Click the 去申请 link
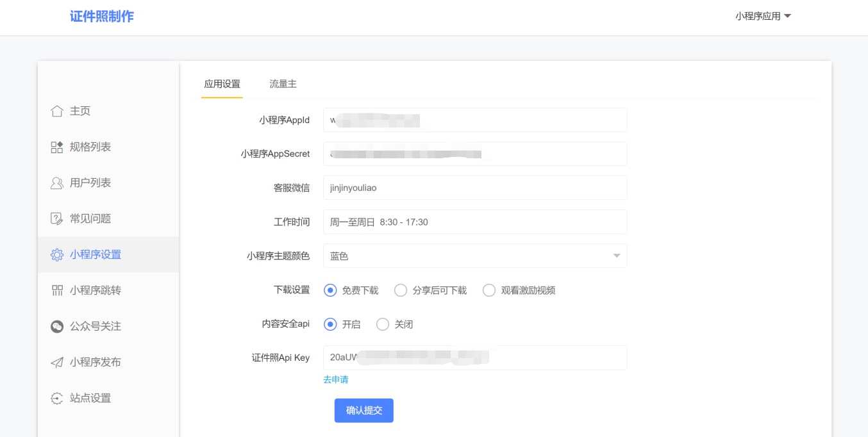Viewport: 868px width, 437px height. coord(336,379)
